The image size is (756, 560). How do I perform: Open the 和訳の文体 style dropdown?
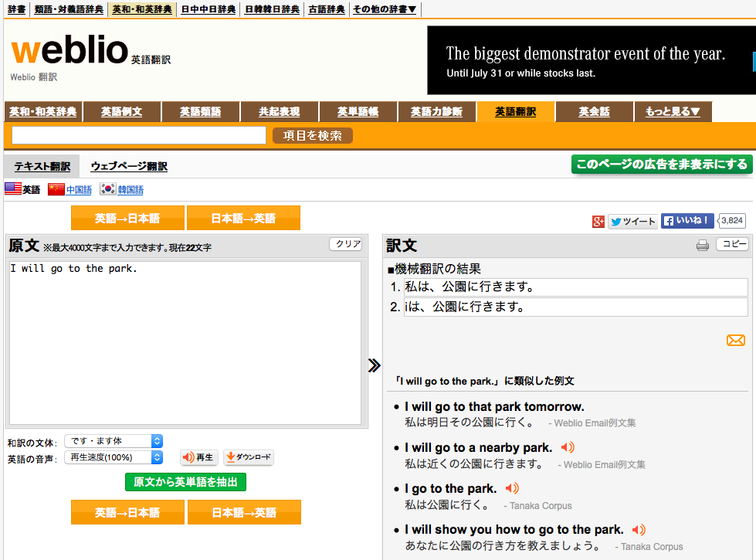114,441
